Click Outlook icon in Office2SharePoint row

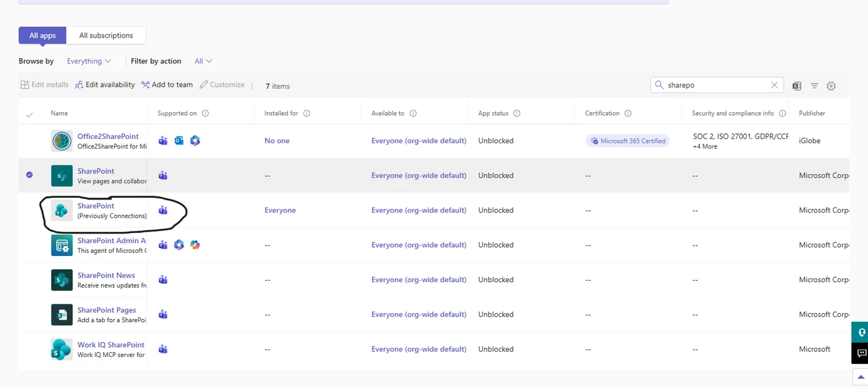(179, 141)
